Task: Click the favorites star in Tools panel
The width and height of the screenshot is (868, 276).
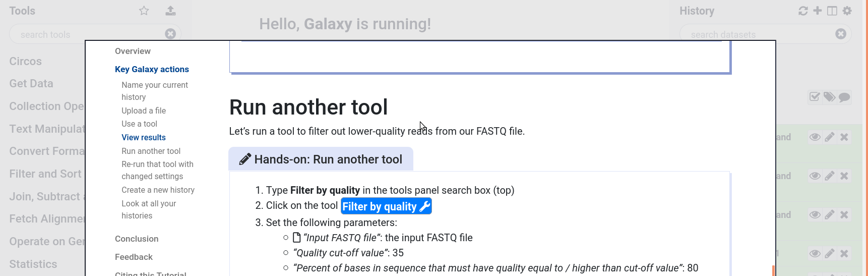Action: tap(144, 11)
